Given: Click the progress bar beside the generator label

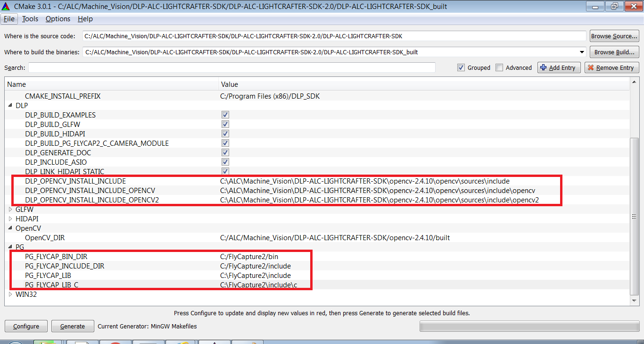Looking at the screenshot, I should click(x=529, y=326).
